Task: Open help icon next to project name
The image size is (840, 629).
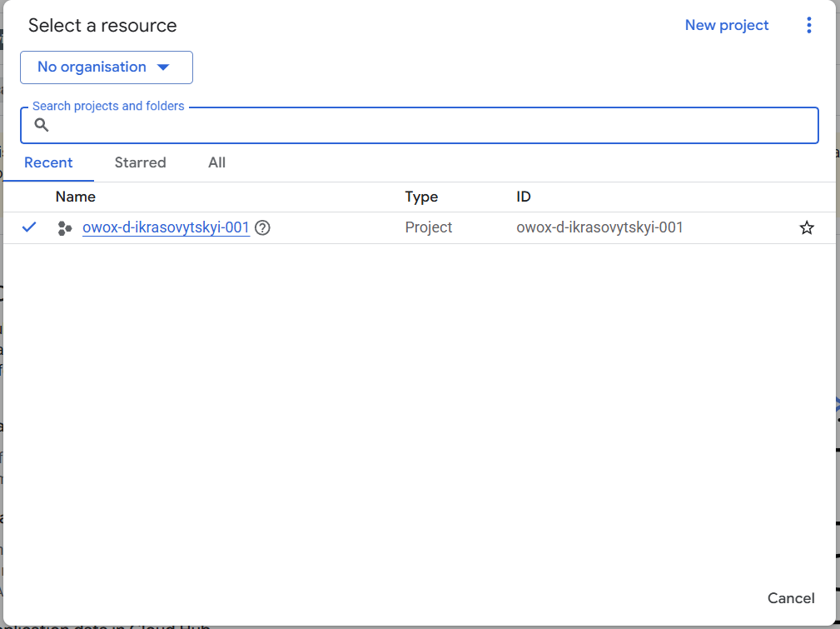Action: [x=262, y=228]
